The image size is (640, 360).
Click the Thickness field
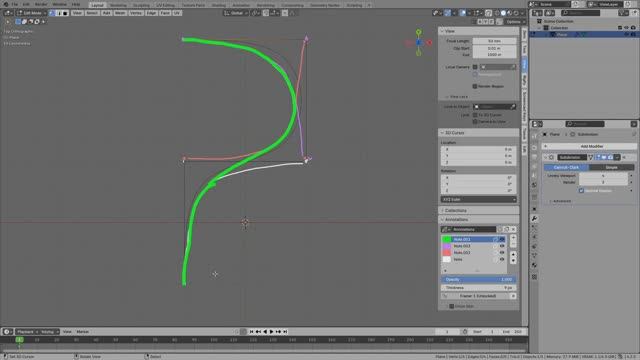pos(478,288)
